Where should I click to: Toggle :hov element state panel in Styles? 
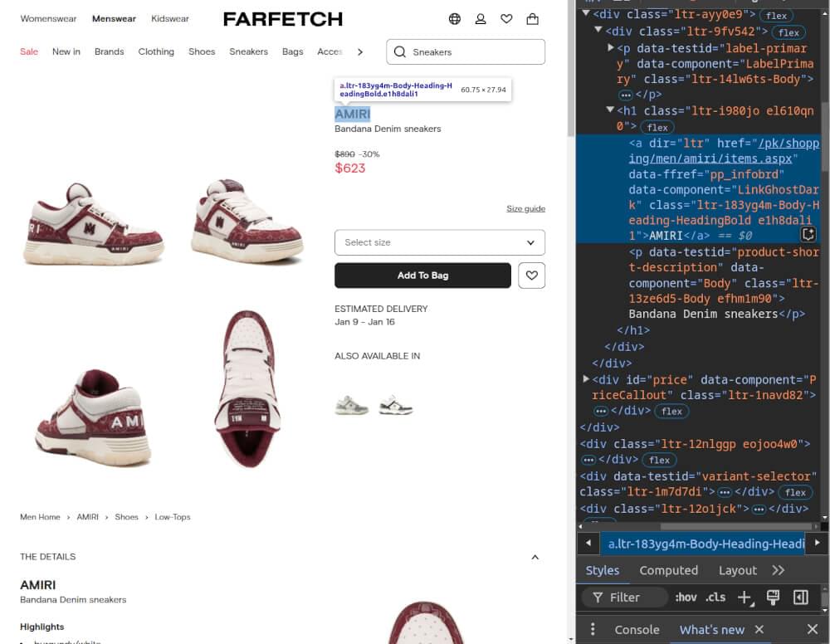click(686, 597)
